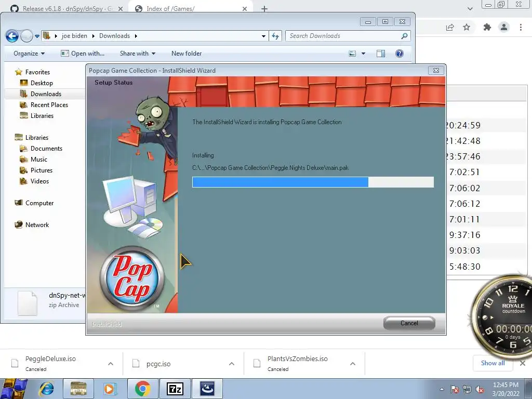The width and height of the screenshot is (532, 399).
Task: Launch Internet Explorer from taskbar
Action: click(47, 389)
